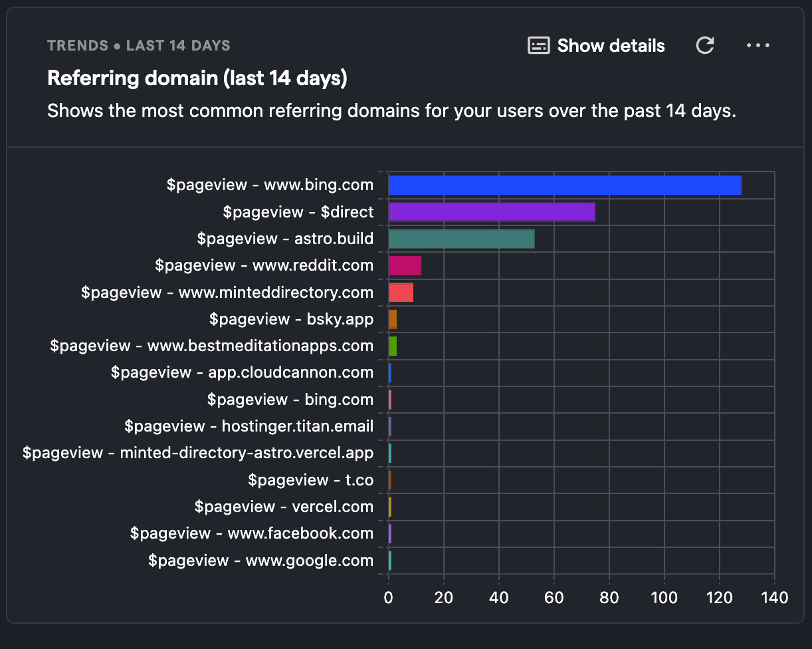Viewport: 812px width, 649px height.
Task: Select the '$pageview - hostinger.titan.email' label
Action: pyautogui.click(x=249, y=426)
